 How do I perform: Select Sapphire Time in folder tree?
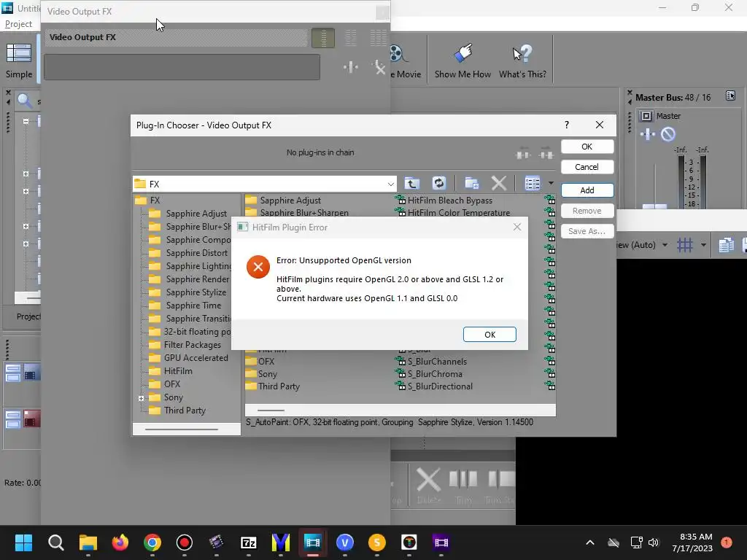tap(193, 306)
